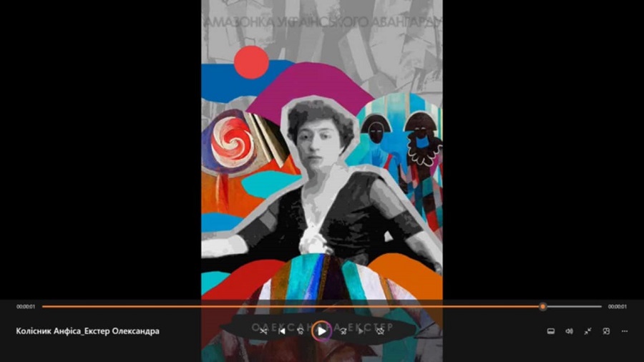Exit full screen mode
The width and height of the screenshot is (644, 362).
[x=587, y=331]
